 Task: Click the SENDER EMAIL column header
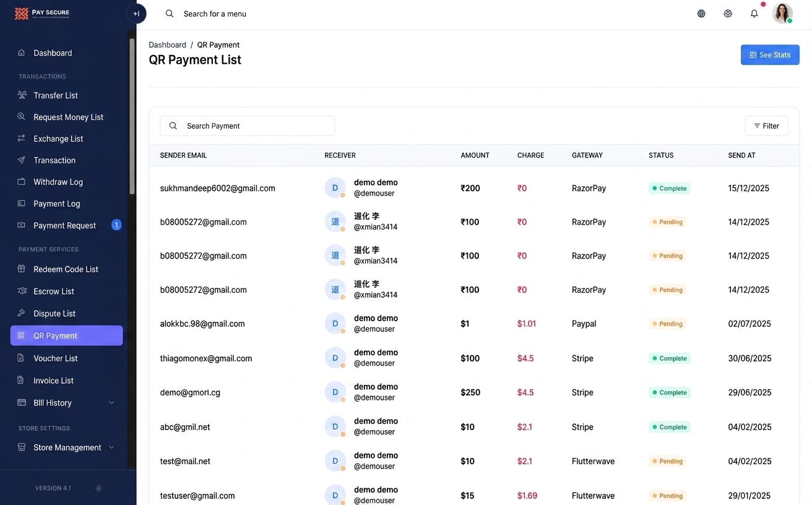pos(184,155)
